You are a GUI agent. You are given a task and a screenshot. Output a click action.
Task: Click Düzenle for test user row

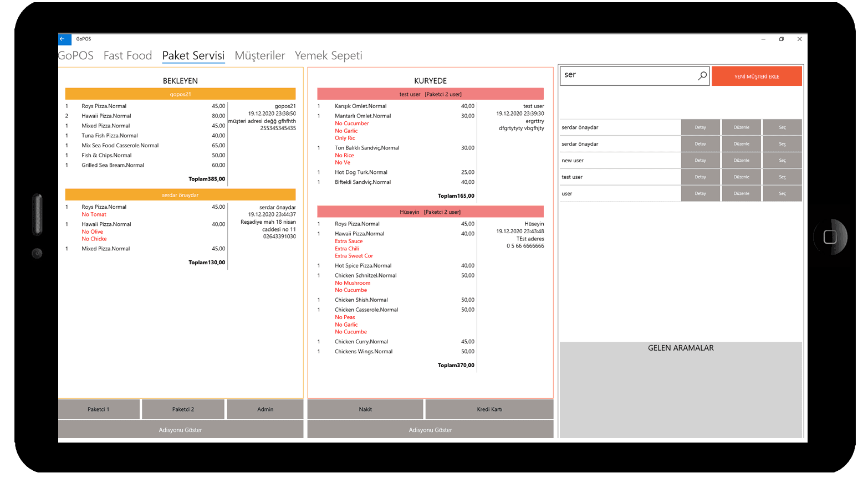click(x=742, y=177)
